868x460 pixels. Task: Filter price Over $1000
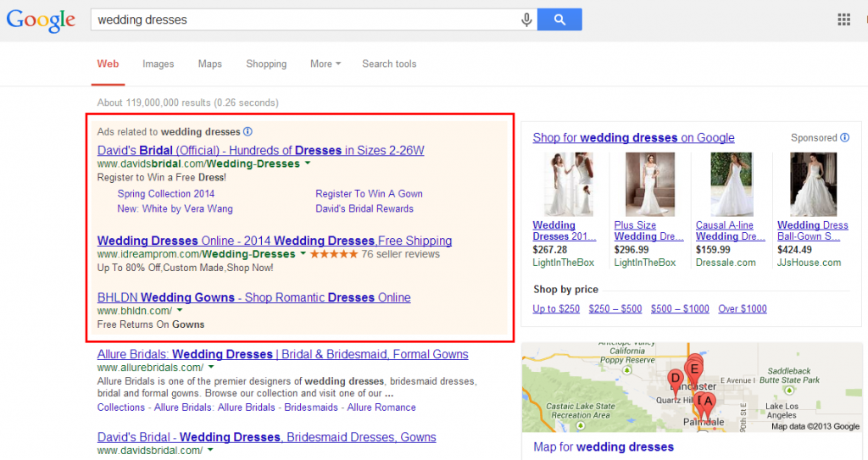pos(743,309)
